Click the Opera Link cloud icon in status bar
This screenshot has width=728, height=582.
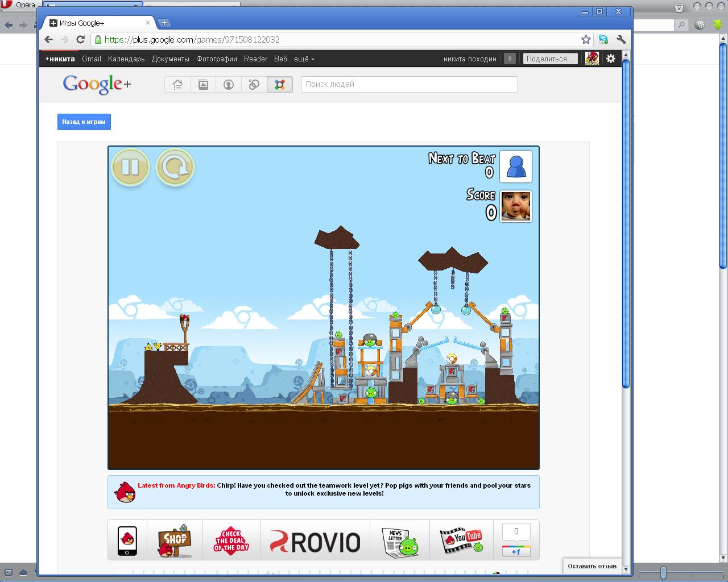tap(24, 572)
